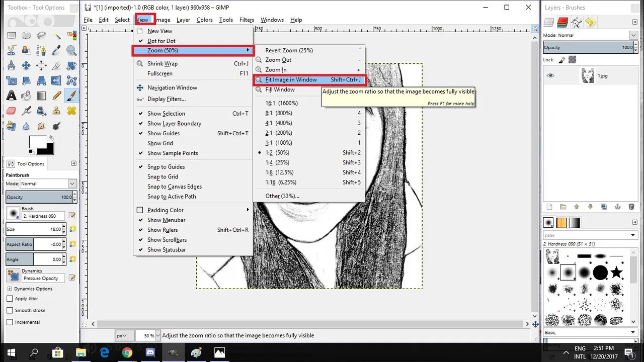Select Navigation Window entry
The width and height of the screenshot is (644, 362).
pyautogui.click(x=193, y=87)
